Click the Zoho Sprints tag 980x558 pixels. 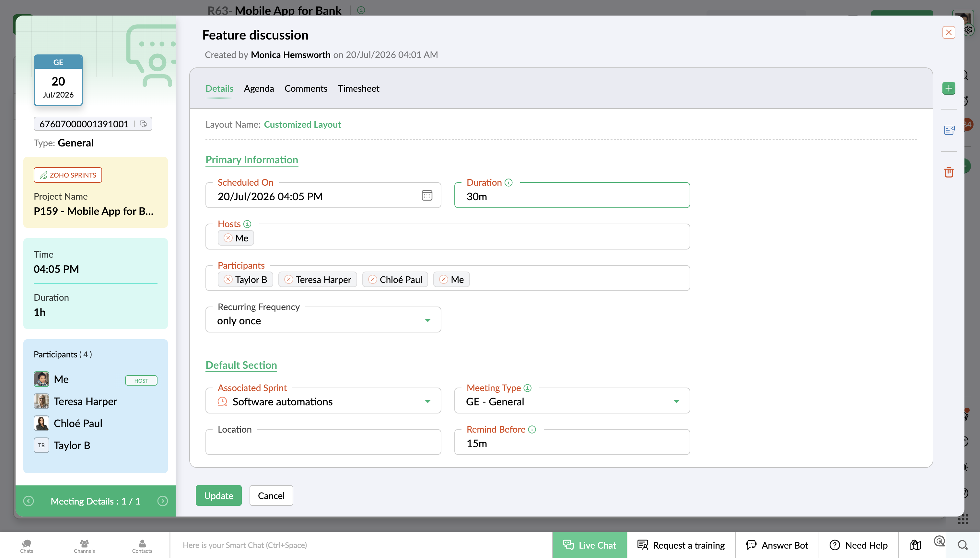68,175
